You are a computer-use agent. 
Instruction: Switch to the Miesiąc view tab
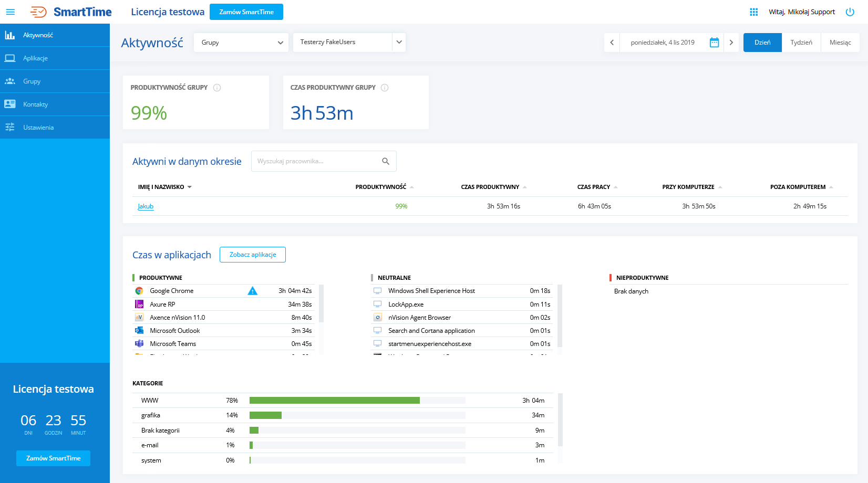click(840, 43)
